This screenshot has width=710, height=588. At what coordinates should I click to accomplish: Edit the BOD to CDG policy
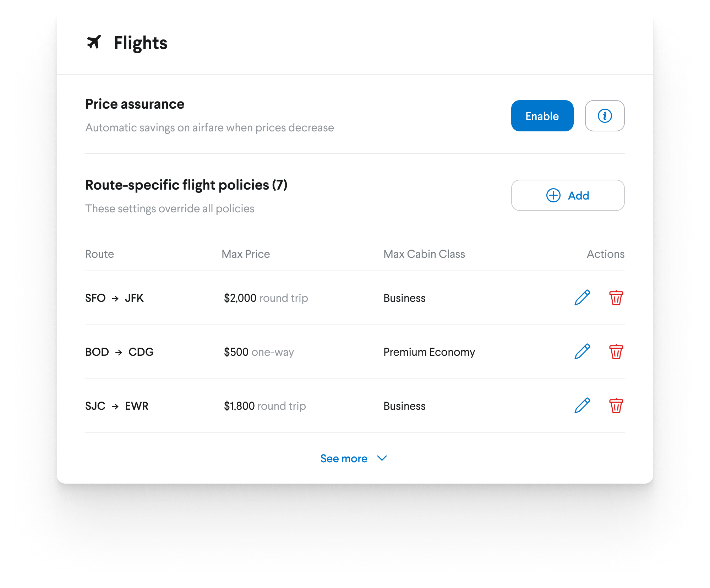click(x=582, y=352)
